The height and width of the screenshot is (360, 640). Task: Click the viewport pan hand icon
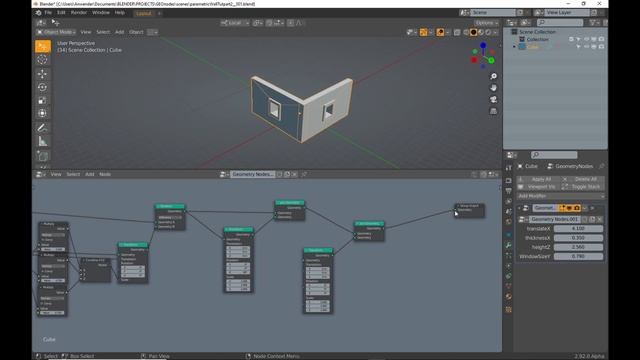pyautogui.click(x=493, y=88)
